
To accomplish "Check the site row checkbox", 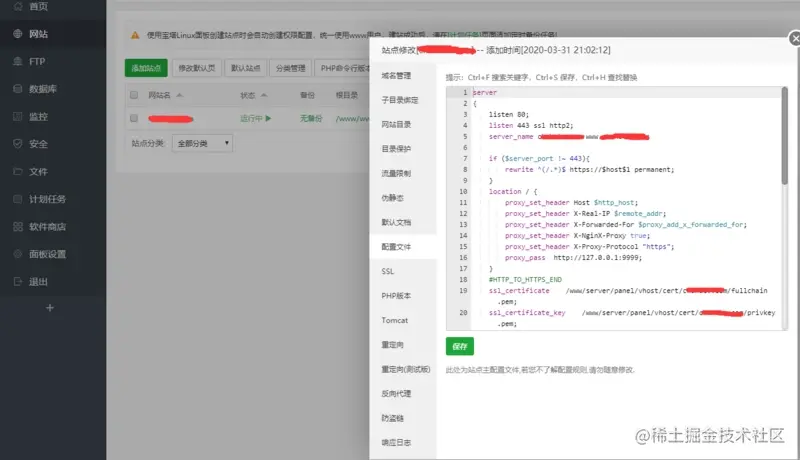I will (x=134, y=118).
